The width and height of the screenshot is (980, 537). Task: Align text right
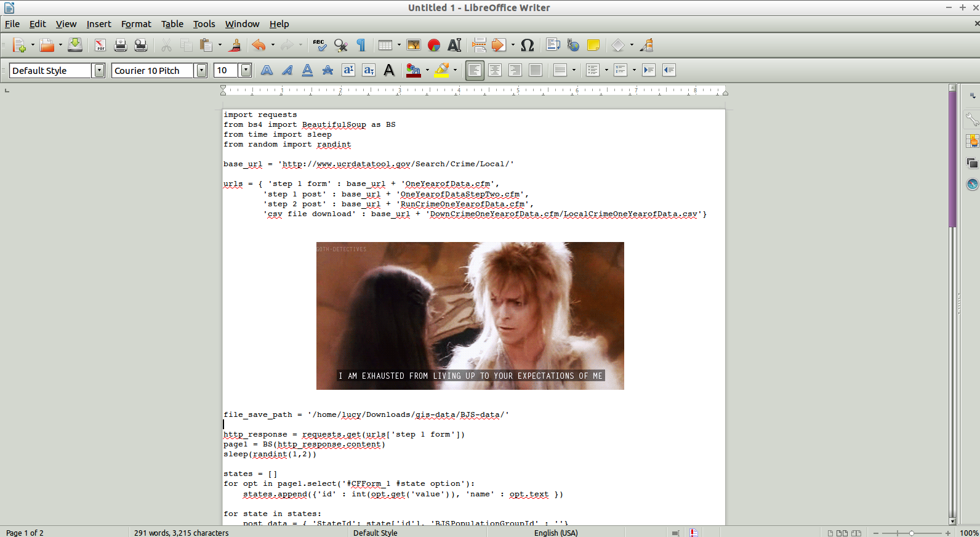point(515,70)
